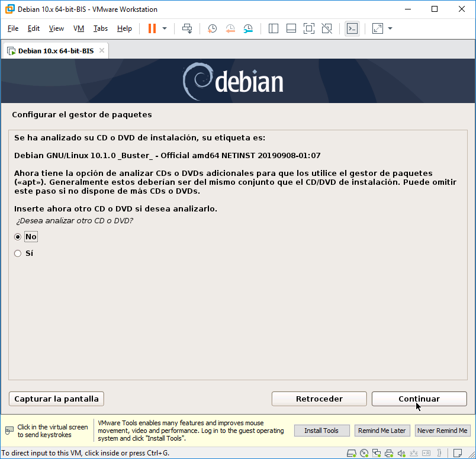This screenshot has height=459, width=476.
Task: Click the printer status icon
Action: (389, 453)
